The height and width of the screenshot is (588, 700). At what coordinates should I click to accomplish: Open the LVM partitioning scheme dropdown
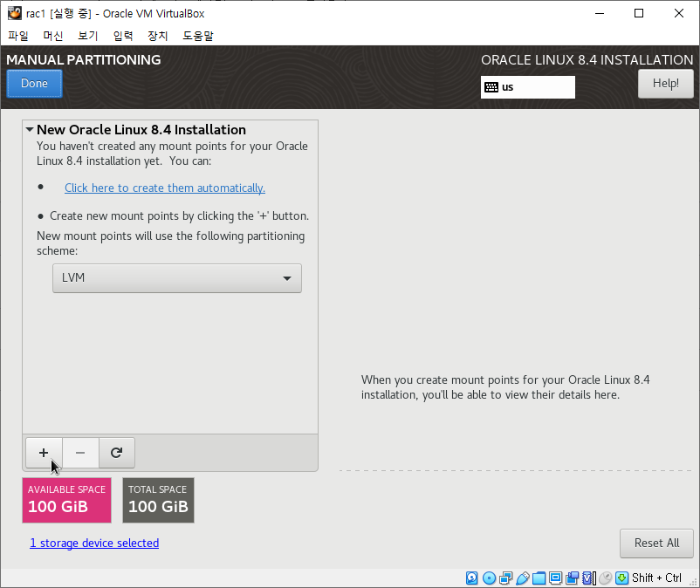(x=177, y=278)
